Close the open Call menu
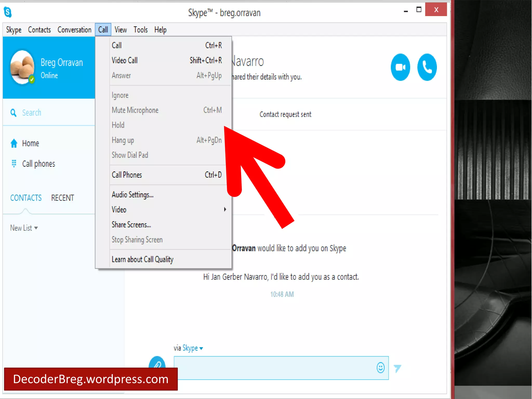The height and width of the screenshot is (399, 532). (103, 30)
